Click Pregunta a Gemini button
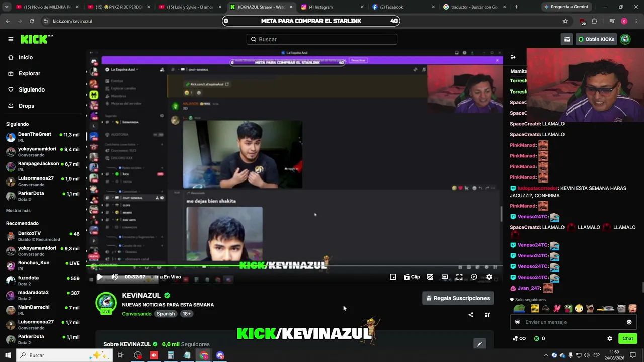 point(566,7)
